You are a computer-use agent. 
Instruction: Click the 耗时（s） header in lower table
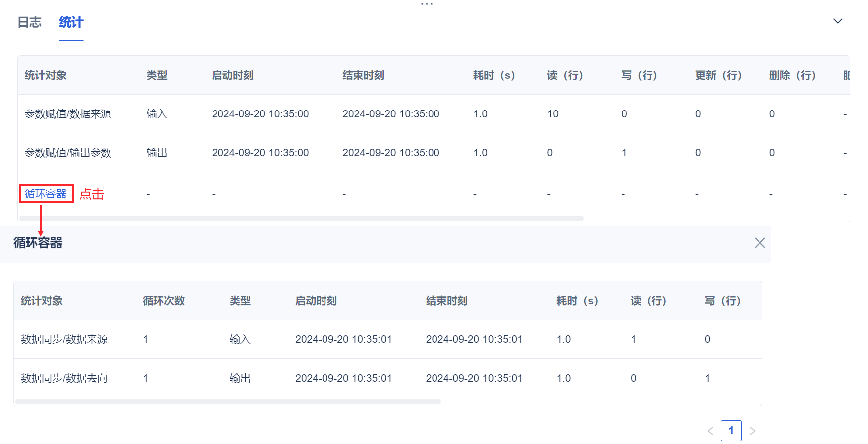[577, 301]
